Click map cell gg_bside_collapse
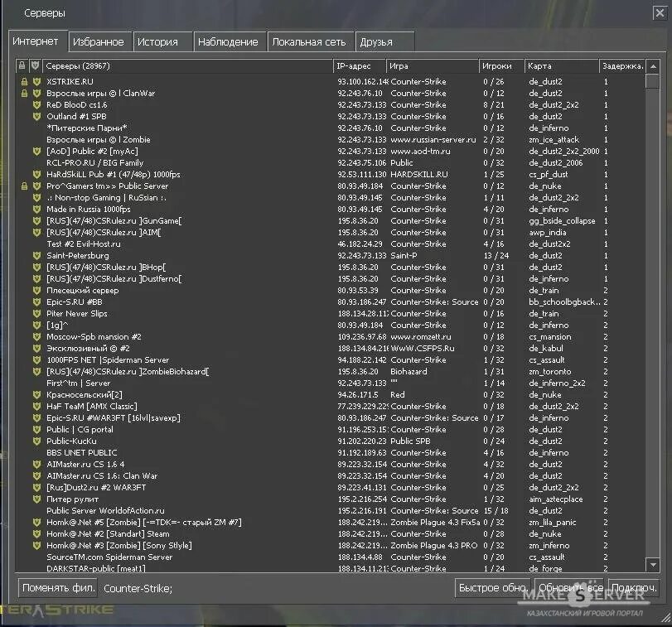This screenshot has width=672, height=627. click(x=562, y=220)
